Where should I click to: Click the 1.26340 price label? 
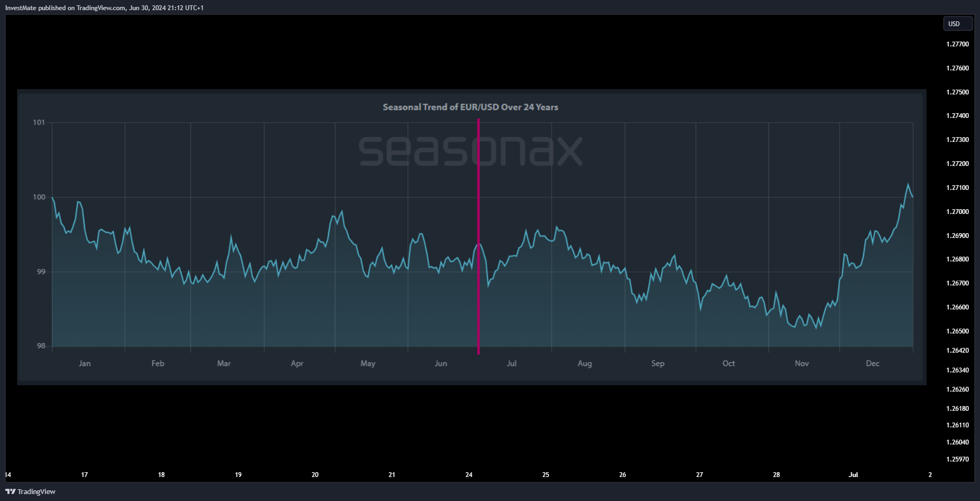point(958,370)
